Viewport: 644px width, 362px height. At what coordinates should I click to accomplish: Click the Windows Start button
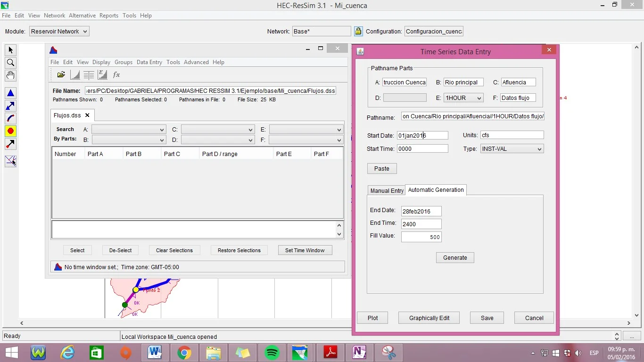[x=11, y=353]
